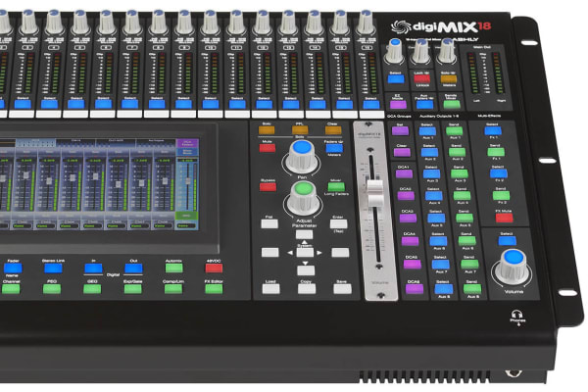Screen dimensions: 588x392
Task: Turn the blue Pan knob
Action: [x=302, y=157]
